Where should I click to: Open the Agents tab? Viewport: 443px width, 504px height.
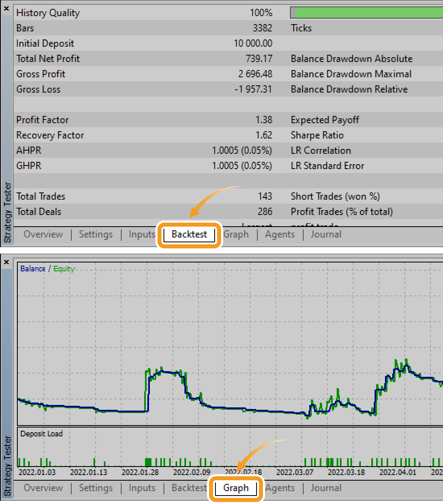coord(280,234)
